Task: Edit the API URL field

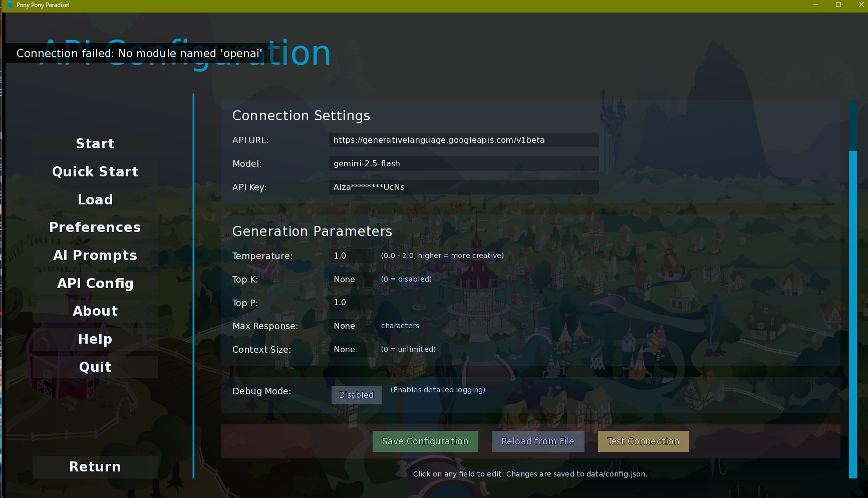Action: click(x=464, y=140)
